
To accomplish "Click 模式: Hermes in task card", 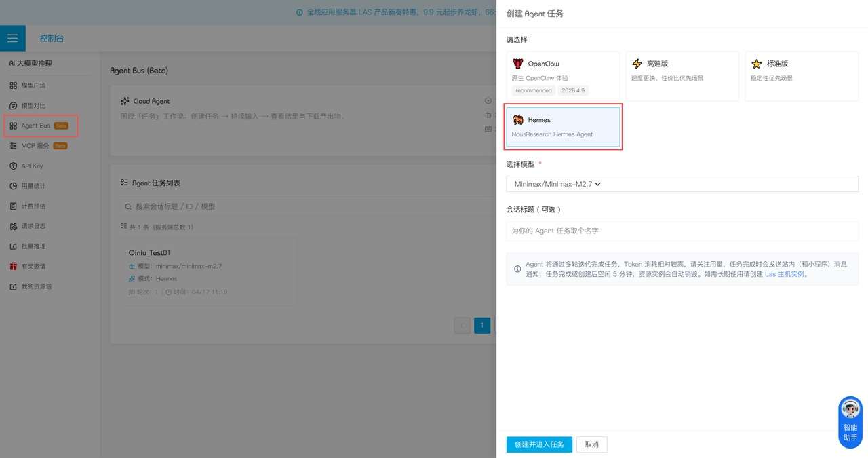I will (x=157, y=279).
